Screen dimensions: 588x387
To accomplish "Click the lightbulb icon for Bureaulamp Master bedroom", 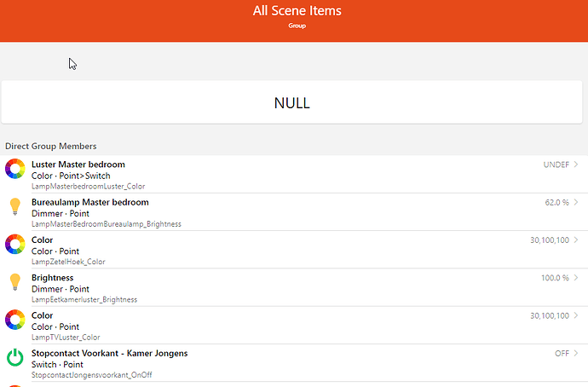I will click(15, 206).
